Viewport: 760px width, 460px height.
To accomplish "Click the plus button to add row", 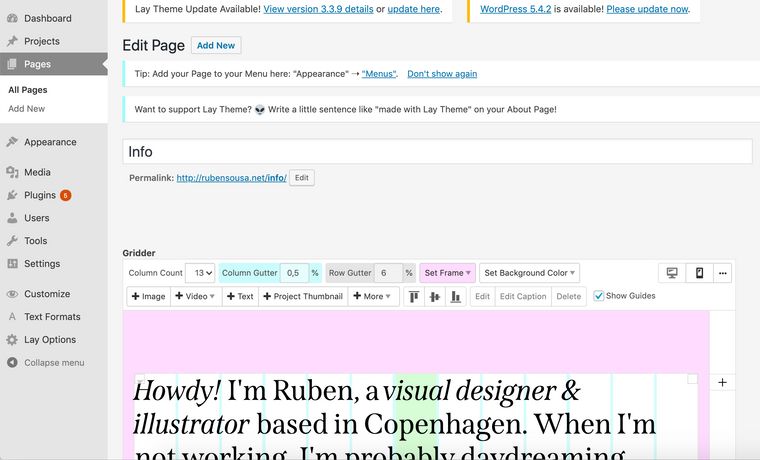I will pos(721,383).
